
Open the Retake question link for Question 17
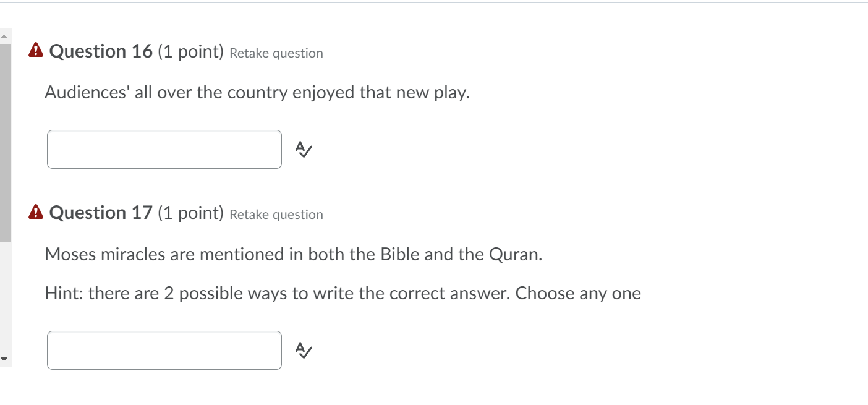(276, 215)
